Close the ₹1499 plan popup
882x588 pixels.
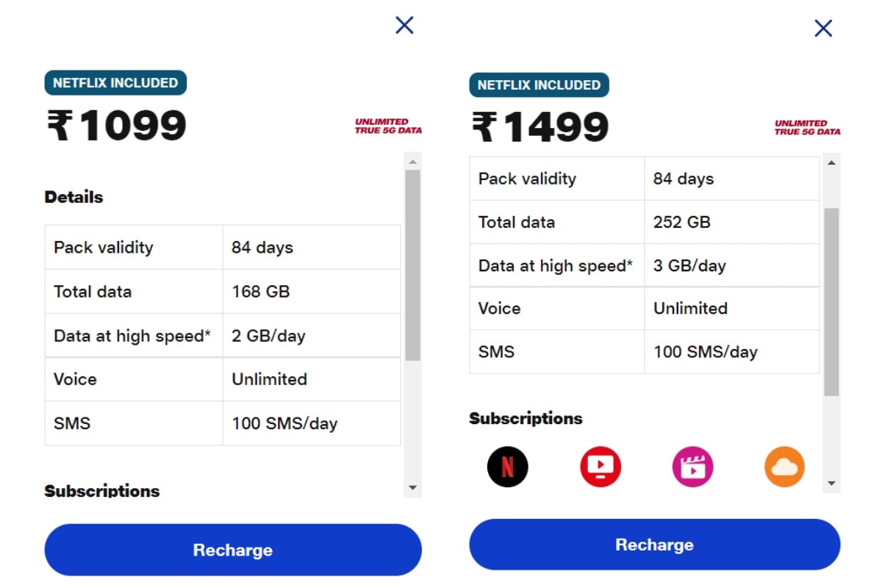[x=823, y=29]
